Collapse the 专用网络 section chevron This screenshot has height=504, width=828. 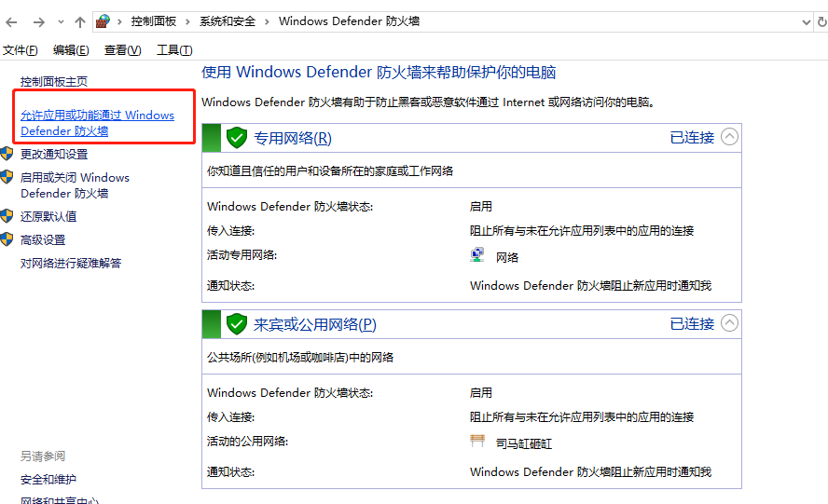729,137
